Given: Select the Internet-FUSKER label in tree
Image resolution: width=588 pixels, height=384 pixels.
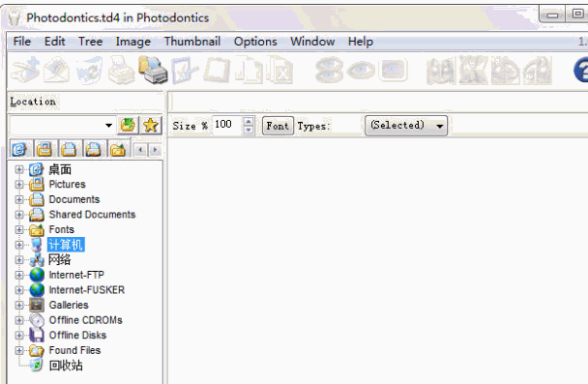Looking at the screenshot, I should 87,290.
